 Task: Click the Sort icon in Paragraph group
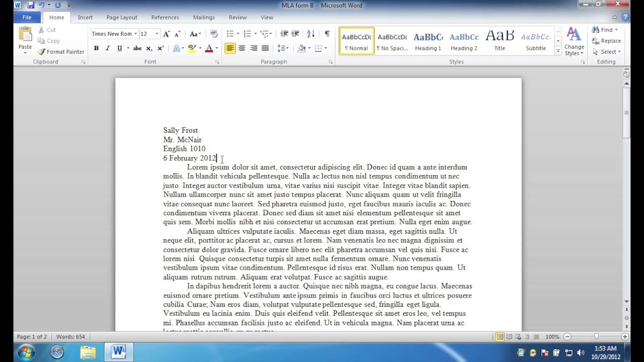click(310, 34)
